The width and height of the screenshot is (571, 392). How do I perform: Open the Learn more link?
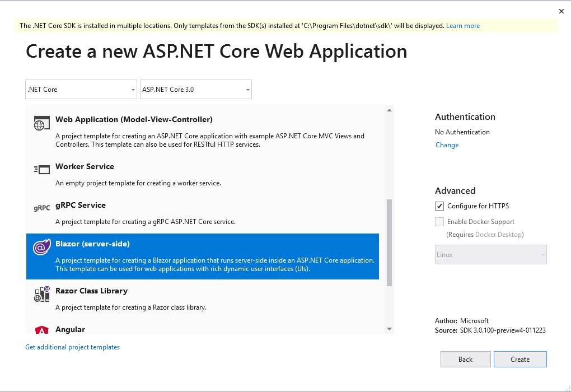(463, 26)
